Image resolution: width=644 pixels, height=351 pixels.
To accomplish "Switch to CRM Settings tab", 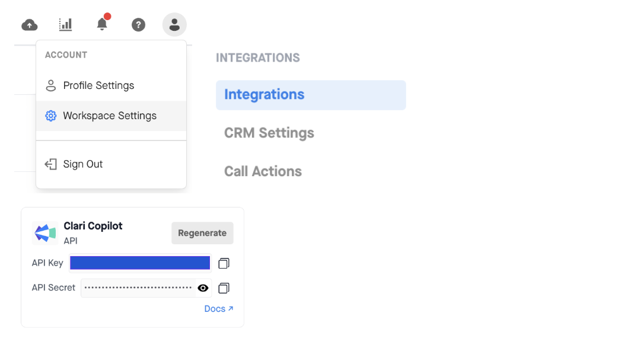I will 269,133.
